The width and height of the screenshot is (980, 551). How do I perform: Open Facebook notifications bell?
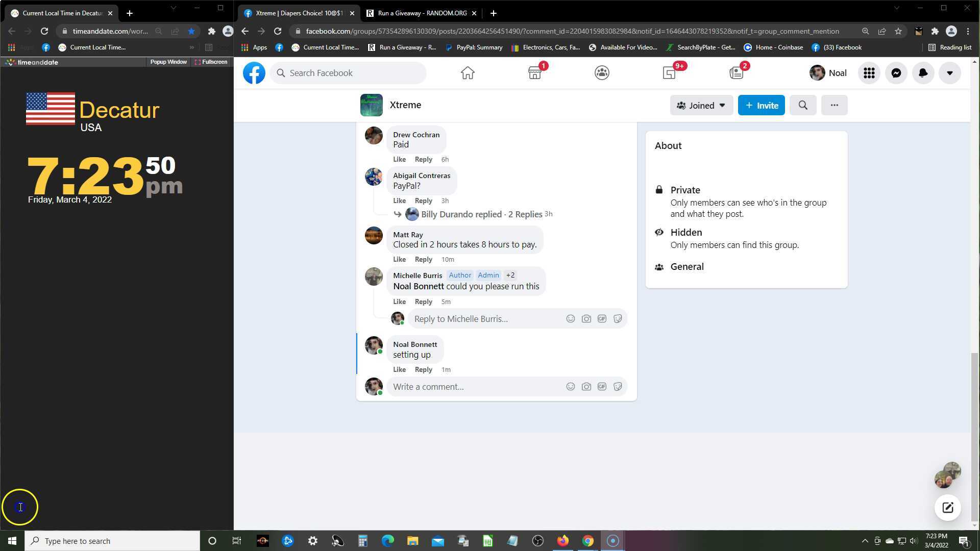(x=923, y=73)
